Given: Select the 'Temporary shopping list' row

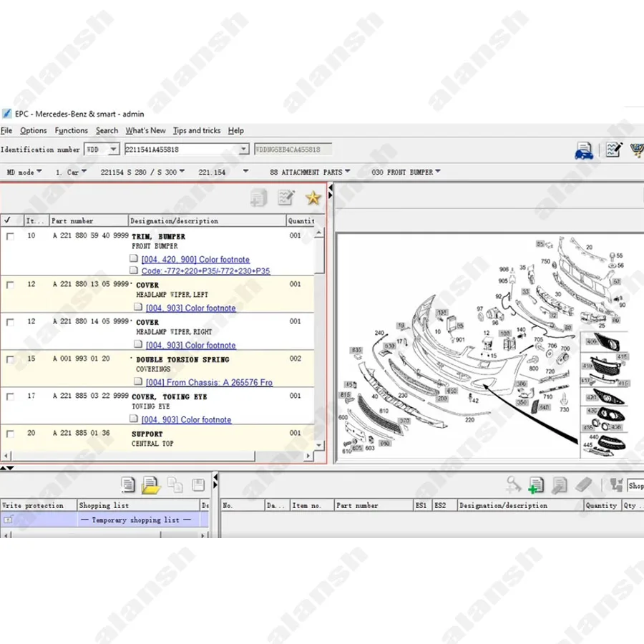Looking at the screenshot, I should tap(104, 520).
